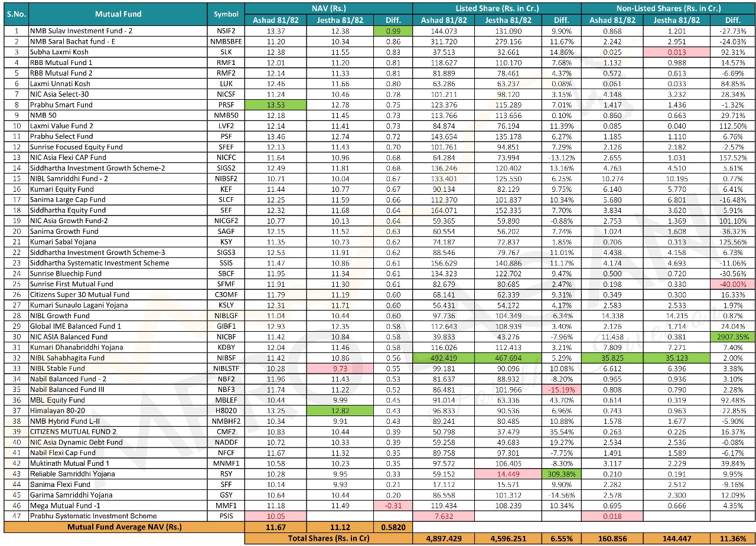Image resolution: width=756 pixels, height=546 pixels.
Task: Select 'Siddhartha Systematic Investment Scheme' cell
Action: point(118,263)
